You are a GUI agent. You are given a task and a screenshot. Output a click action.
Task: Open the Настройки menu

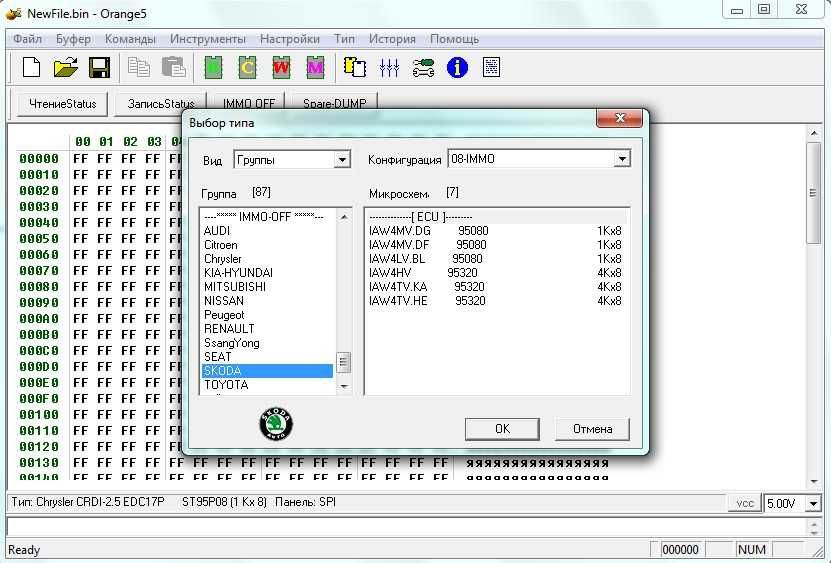click(290, 39)
